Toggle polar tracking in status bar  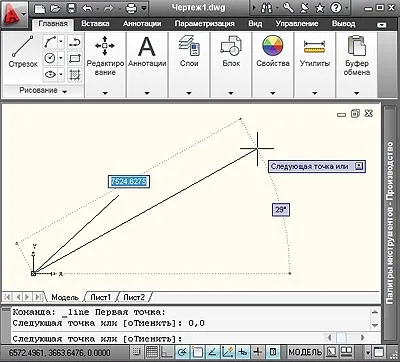(182, 352)
